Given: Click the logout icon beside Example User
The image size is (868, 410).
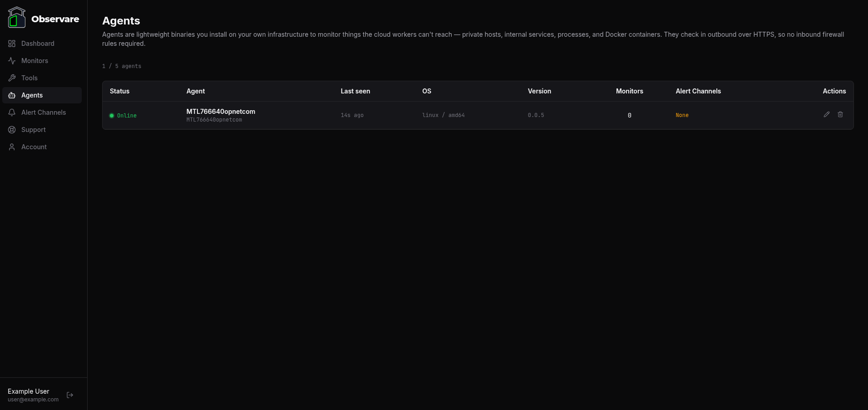Looking at the screenshot, I should (x=69, y=395).
